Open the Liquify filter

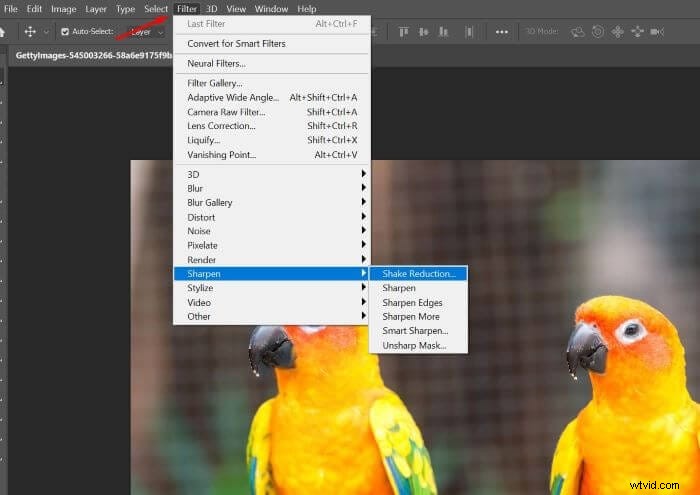point(271,140)
